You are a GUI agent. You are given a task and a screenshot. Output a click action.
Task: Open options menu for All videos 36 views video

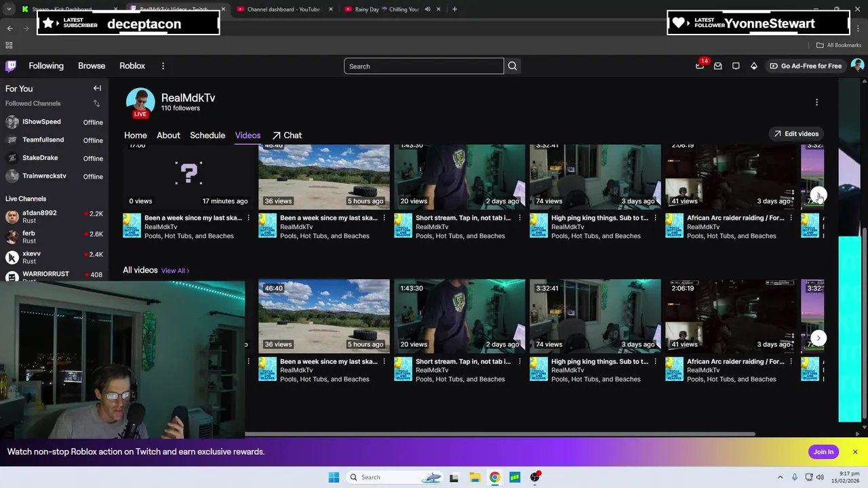coord(384,361)
